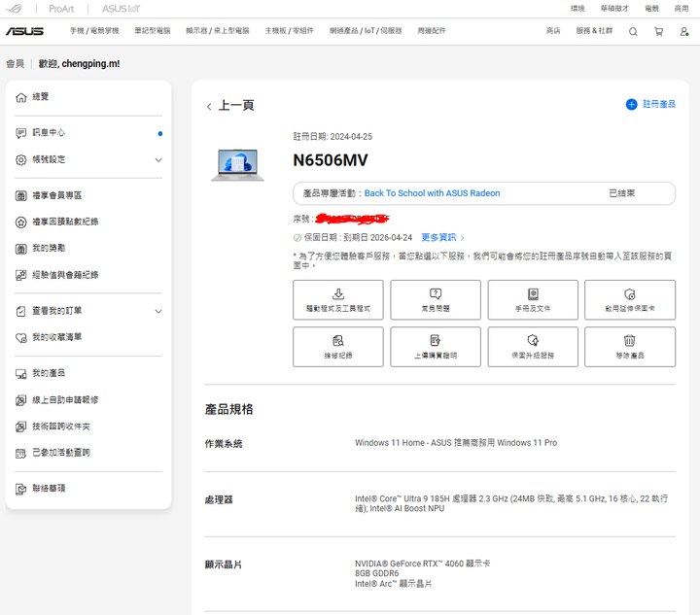Click the user account icon
This screenshot has width=700, height=615.
[x=683, y=32]
